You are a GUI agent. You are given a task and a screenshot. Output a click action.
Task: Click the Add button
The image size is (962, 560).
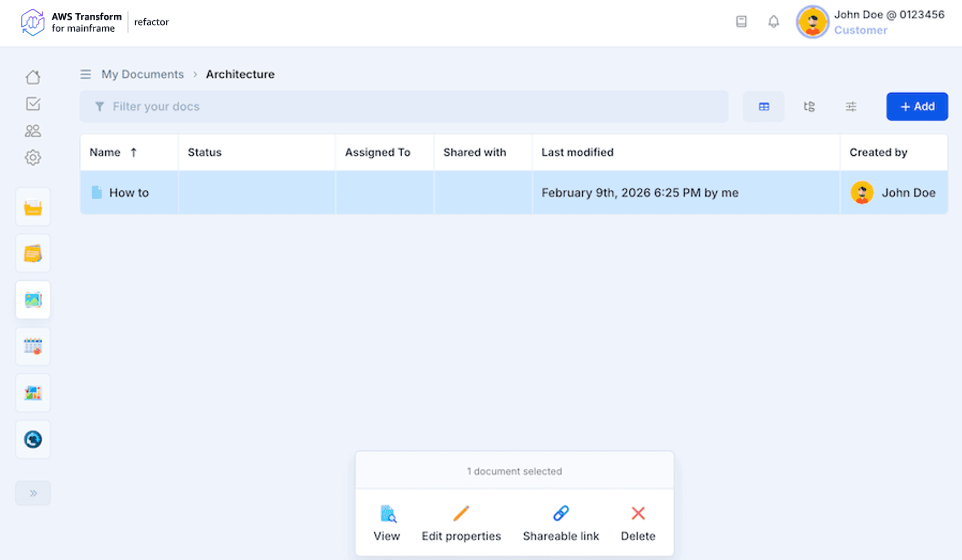tap(917, 107)
